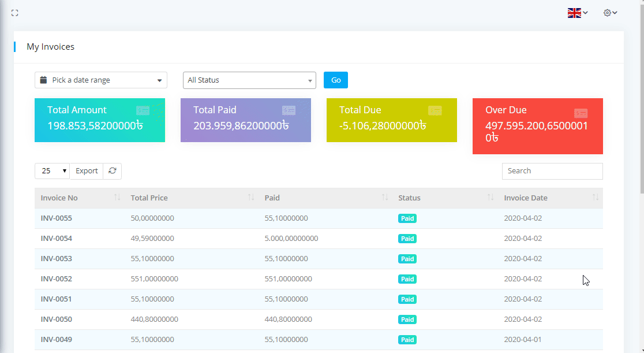This screenshot has width=644, height=353.
Task: Click the fullscreen toggle icon
Action: pyautogui.click(x=15, y=13)
